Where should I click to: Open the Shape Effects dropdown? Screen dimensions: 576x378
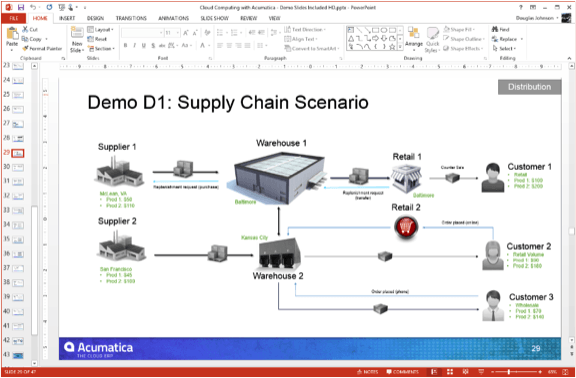(464, 48)
